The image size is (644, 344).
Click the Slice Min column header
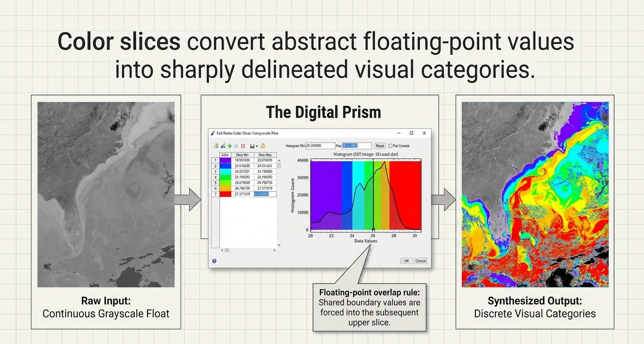coord(242,155)
